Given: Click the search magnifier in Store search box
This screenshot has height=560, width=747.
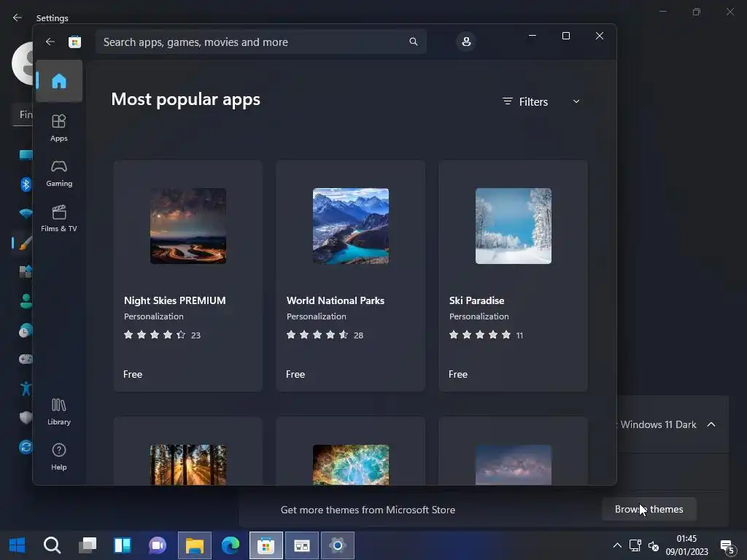Looking at the screenshot, I should click(x=414, y=42).
